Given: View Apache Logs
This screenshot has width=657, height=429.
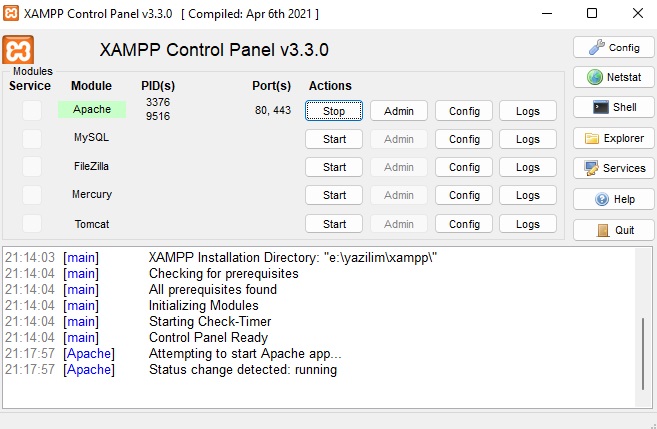Looking at the screenshot, I should click(528, 111).
